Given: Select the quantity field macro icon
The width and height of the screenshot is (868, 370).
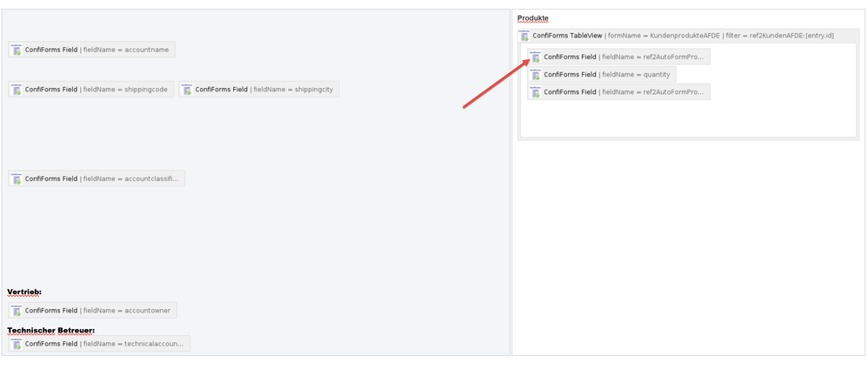Looking at the screenshot, I should point(535,75).
